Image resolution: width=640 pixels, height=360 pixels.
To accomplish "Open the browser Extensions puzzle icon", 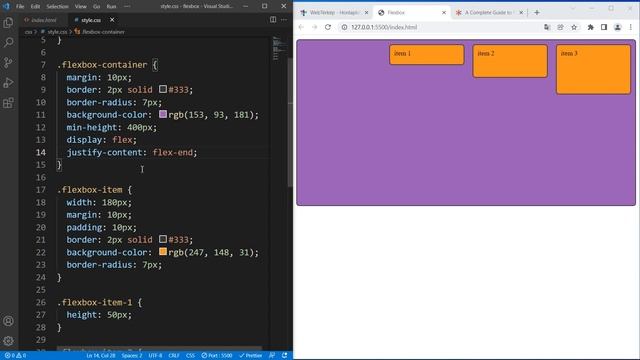I will (590, 27).
